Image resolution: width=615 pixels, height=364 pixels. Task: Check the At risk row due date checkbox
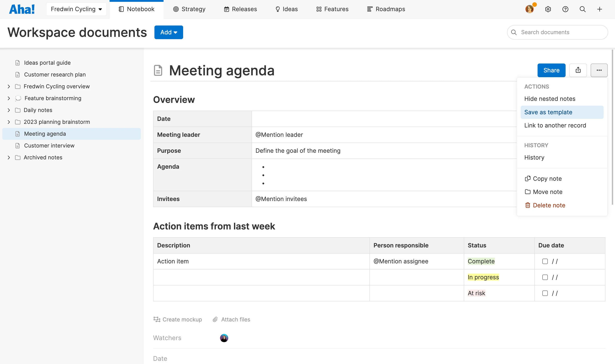click(x=545, y=293)
